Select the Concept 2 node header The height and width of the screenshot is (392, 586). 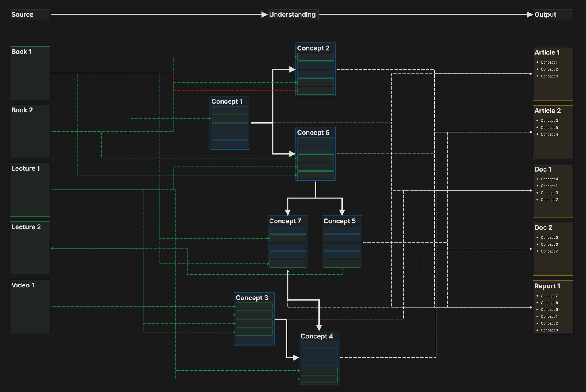pos(313,48)
